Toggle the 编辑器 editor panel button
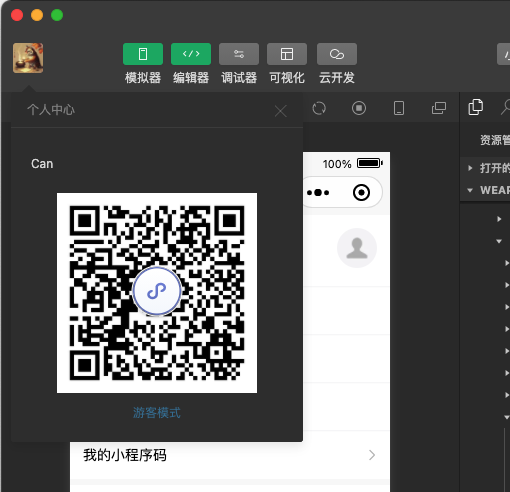This screenshot has height=492, width=510. [191, 54]
